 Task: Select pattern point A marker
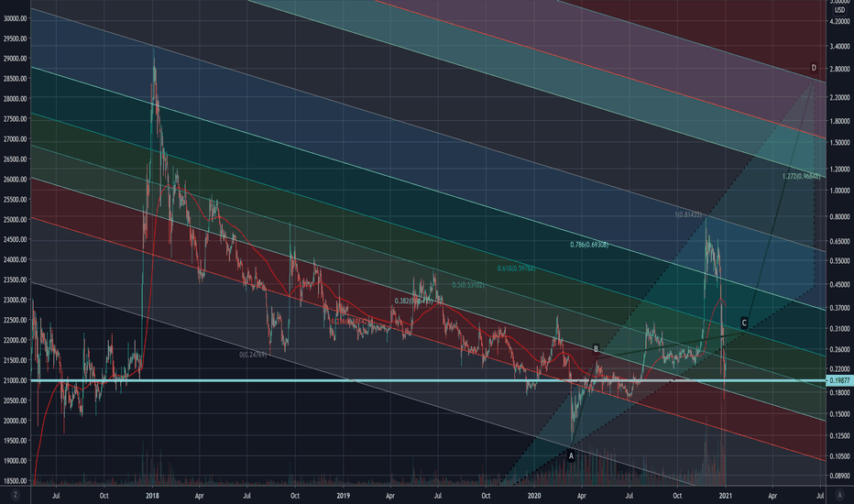point(571,455)
